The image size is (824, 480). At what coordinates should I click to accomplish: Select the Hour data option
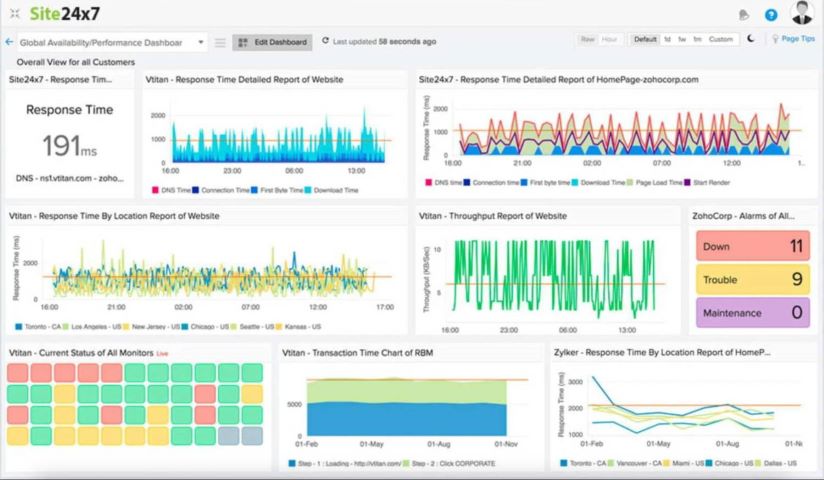(609, 39)
